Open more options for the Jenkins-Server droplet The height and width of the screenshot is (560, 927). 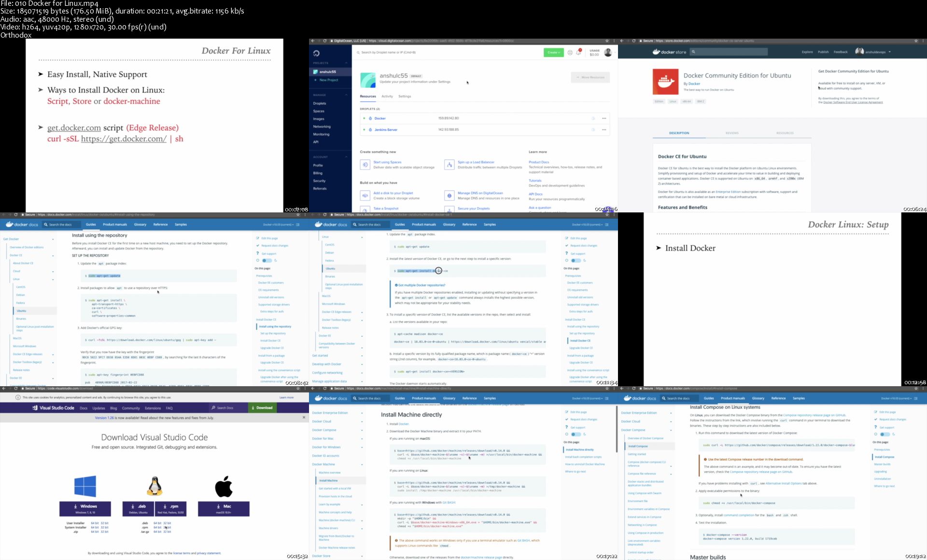604,130
